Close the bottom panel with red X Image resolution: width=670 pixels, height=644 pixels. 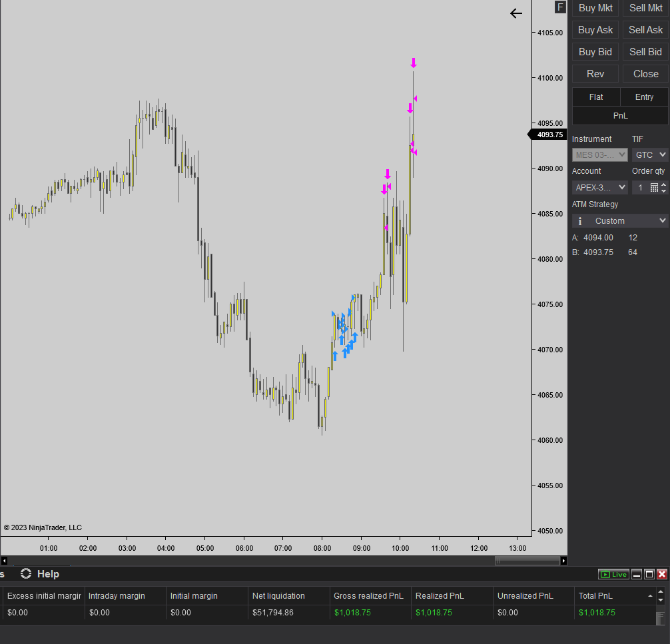coord(662,574)
